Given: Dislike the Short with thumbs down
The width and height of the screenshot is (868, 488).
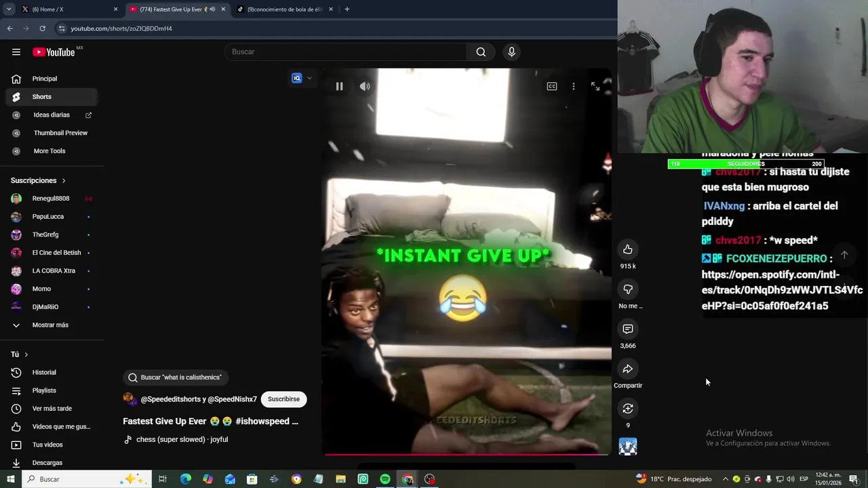Looking at the screenshot, I should (x=628, y=289).
